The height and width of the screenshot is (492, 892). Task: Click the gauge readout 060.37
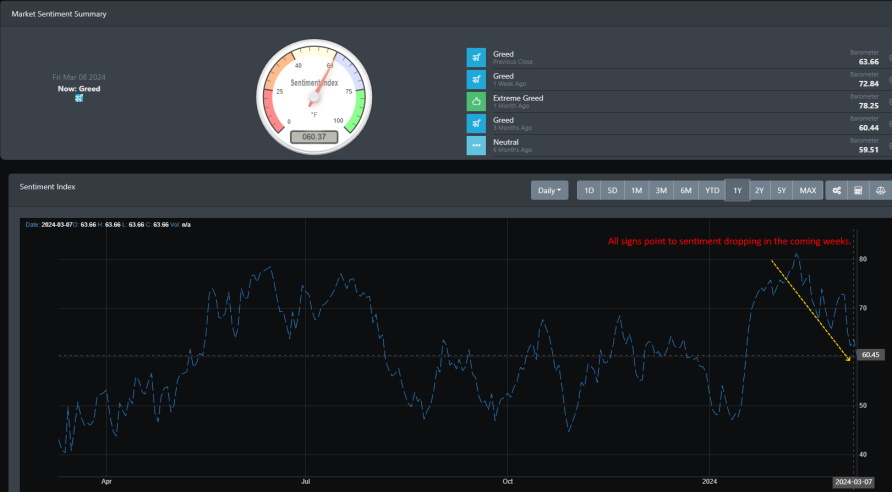point(314,137)
